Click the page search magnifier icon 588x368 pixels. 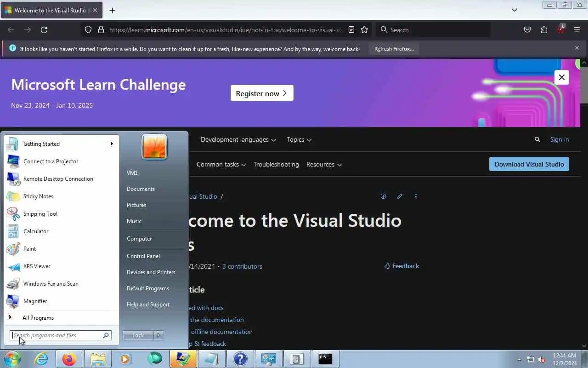click(x=537, y=139)
